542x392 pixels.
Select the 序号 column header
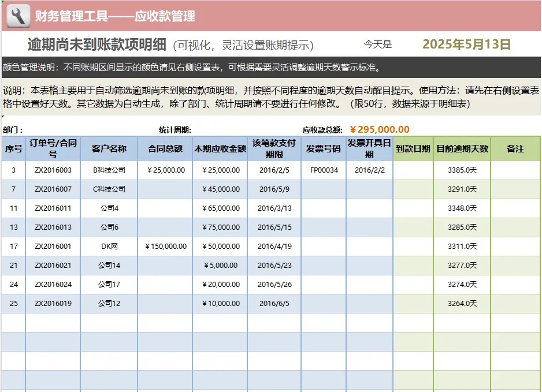point(13,149)
